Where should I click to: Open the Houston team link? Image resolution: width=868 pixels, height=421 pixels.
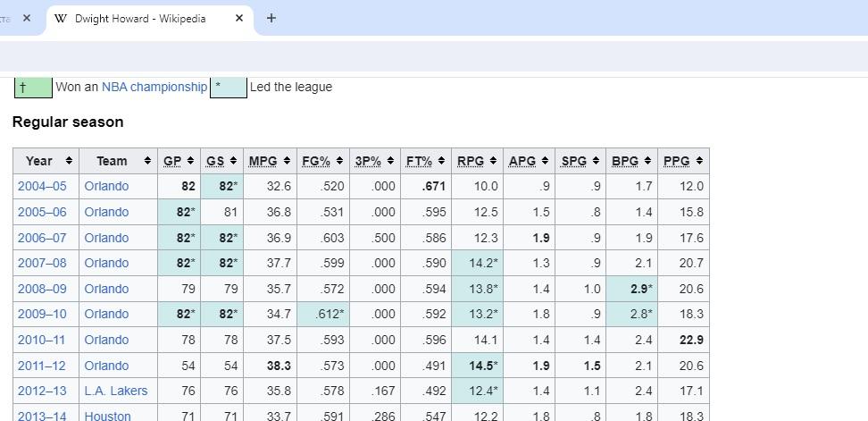107,416
